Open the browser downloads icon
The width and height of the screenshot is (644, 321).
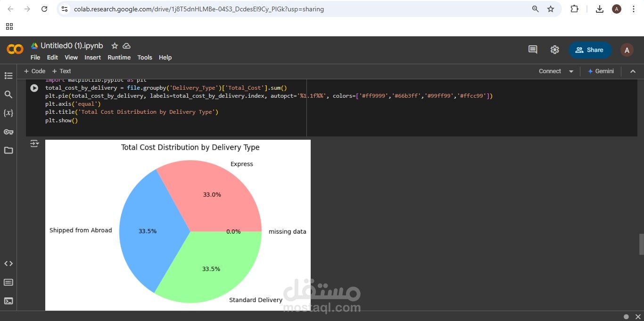click(x=600, y=9)
